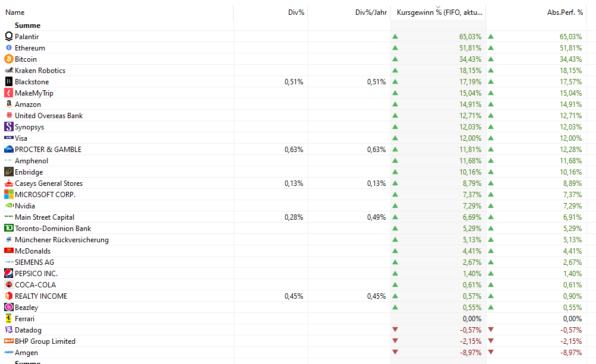Click Main Street Capital Div%/Jahr 0,49%
The height and width of the screenshot is (364, 596).
click(x=376, y=217)
